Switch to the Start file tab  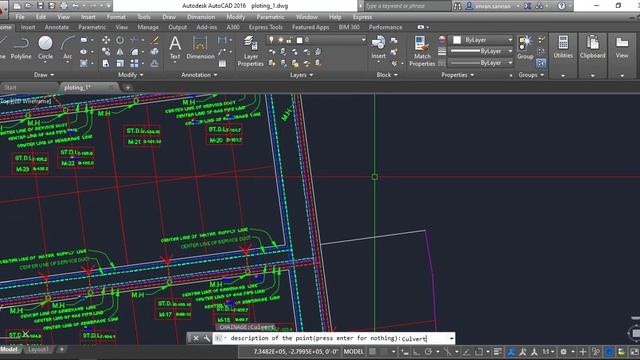[x=11, y=87]
